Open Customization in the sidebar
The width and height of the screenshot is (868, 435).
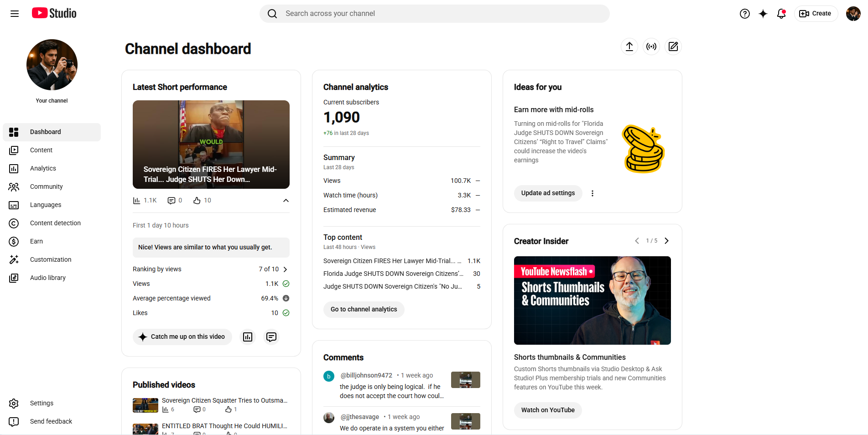coord(52,260)
